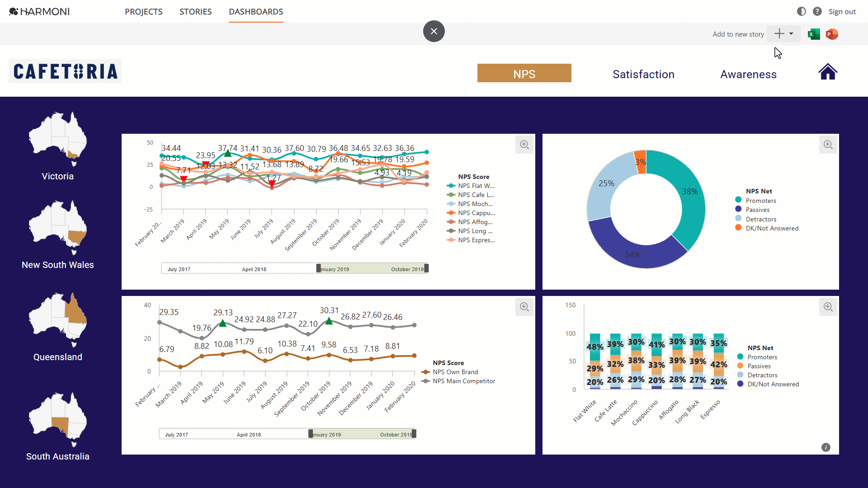This screenshot has height=488, width=868.
Task: Click bar chart legend Promoters entry
Action: pyautogui.click(x=757, y=357)
